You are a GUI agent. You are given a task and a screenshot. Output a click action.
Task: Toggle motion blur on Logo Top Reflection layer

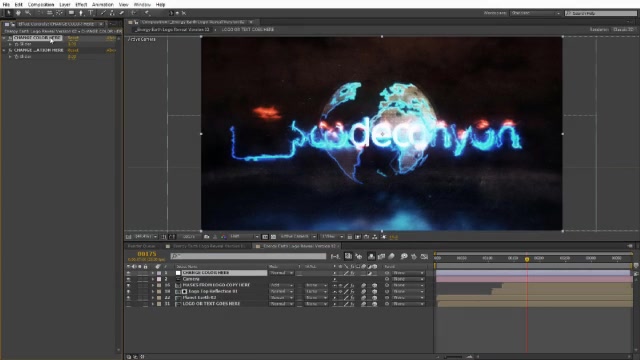click(363, 291)
